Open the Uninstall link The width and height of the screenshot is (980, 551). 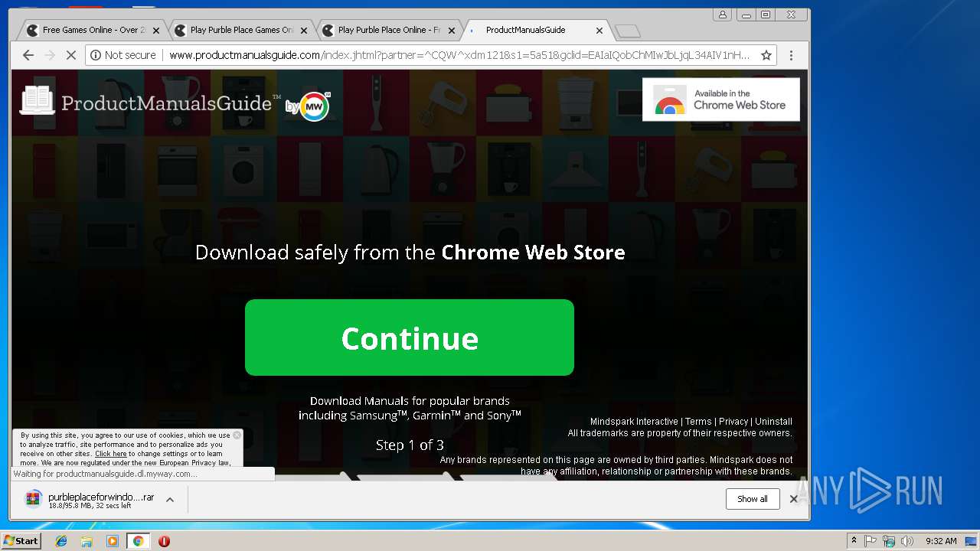tap(773, 422)
